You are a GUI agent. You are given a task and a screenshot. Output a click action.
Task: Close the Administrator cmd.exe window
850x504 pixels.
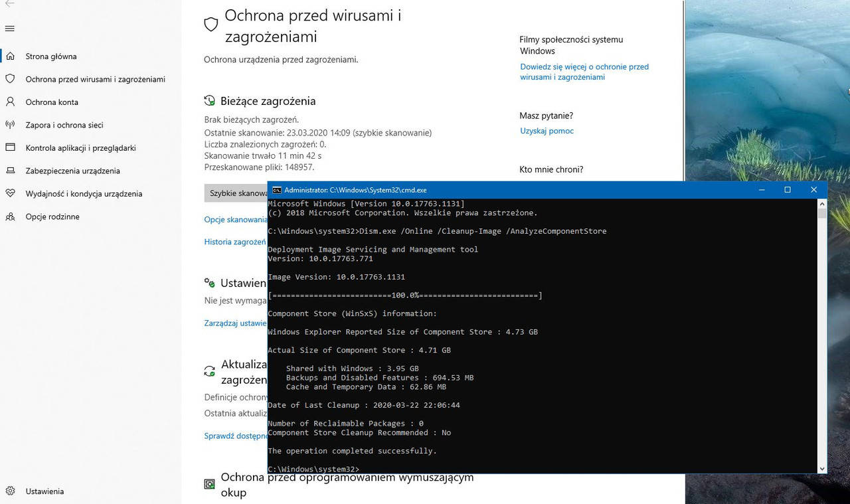click(x=814, y=190)
